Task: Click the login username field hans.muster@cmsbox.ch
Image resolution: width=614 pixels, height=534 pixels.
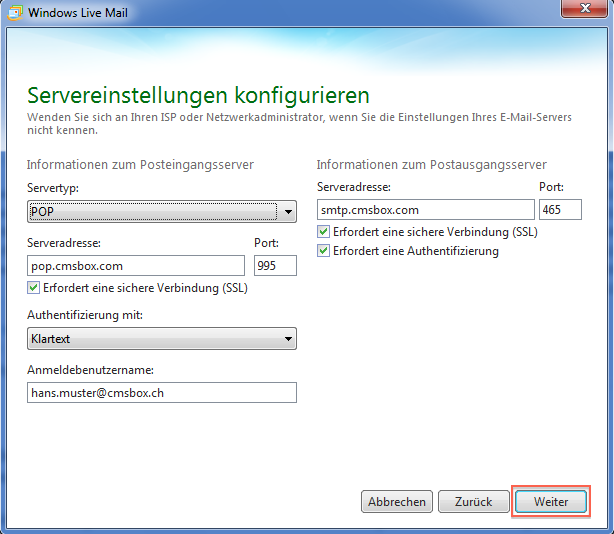Action: (x=161, y=393)
